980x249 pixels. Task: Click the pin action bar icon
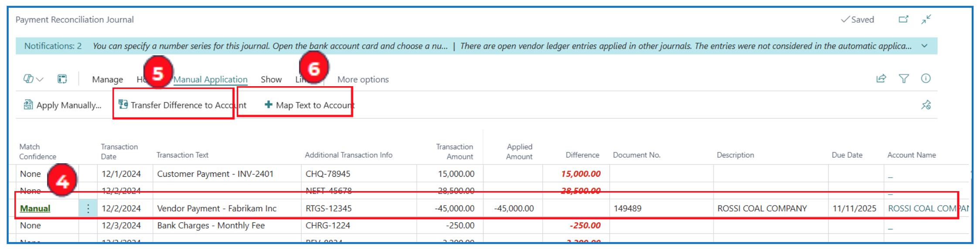926,105
